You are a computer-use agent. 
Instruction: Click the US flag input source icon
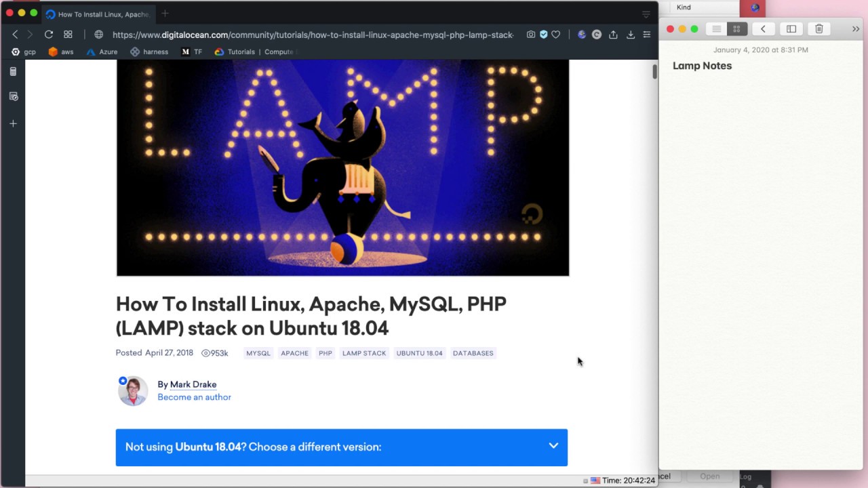coord(595,481)
